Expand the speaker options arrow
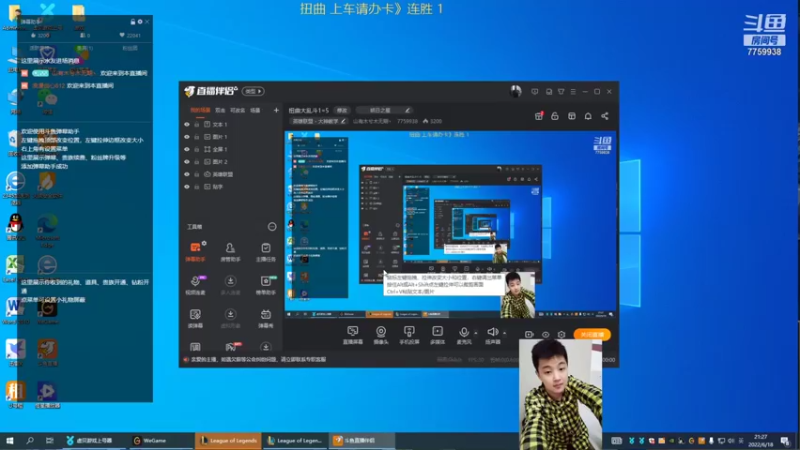800x450 pixels. click(504, 333)
